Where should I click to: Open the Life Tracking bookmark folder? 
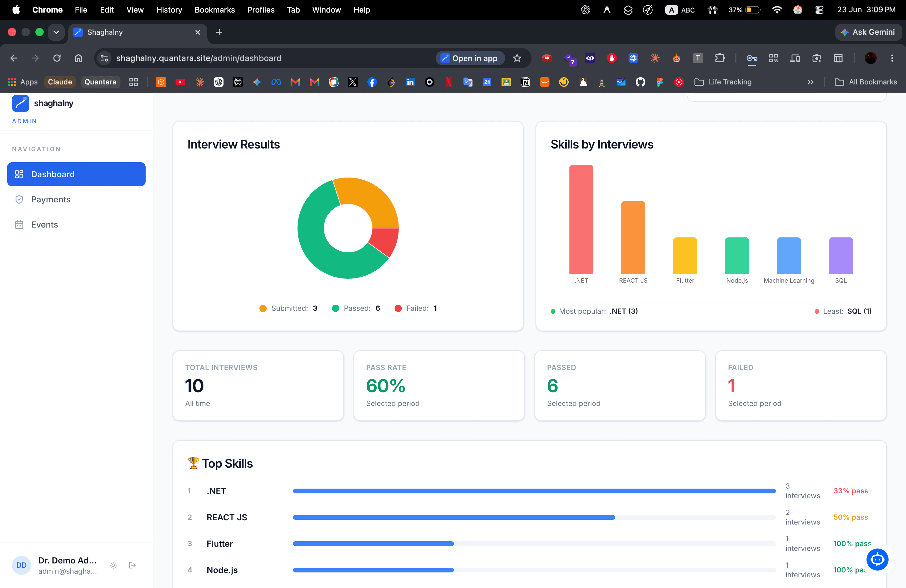click(723, 82)
